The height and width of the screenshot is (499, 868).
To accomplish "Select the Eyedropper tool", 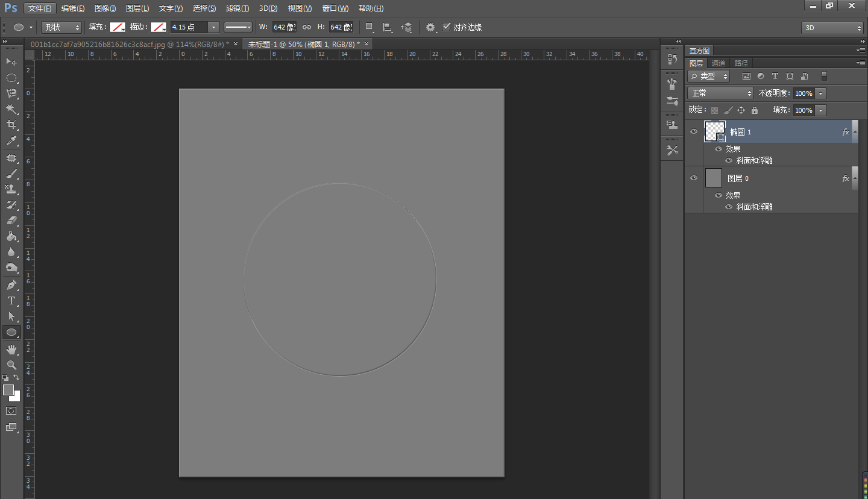I will pyautogui.click(x=11, y=141).
